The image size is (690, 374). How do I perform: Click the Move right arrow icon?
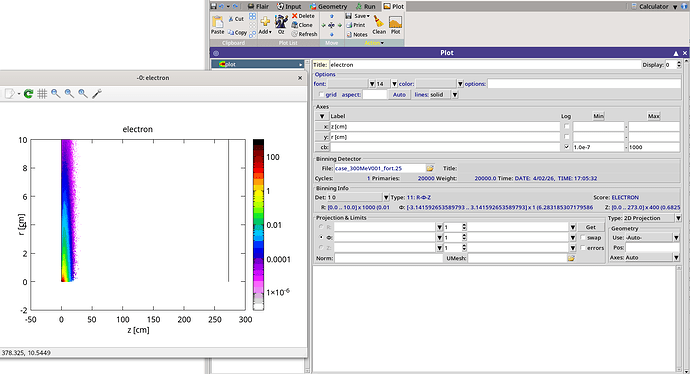[x=339, y=25]
